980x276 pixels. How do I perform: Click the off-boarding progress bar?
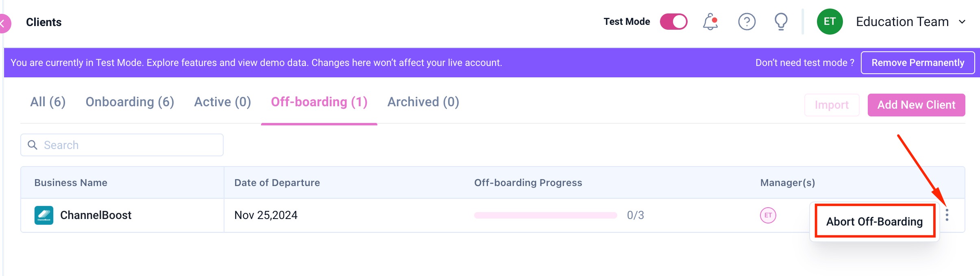545,215
